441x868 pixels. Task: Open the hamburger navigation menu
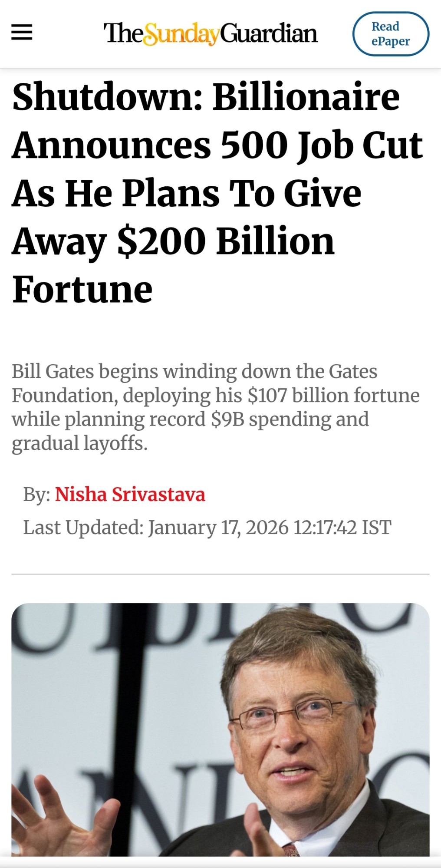(22, 33)
